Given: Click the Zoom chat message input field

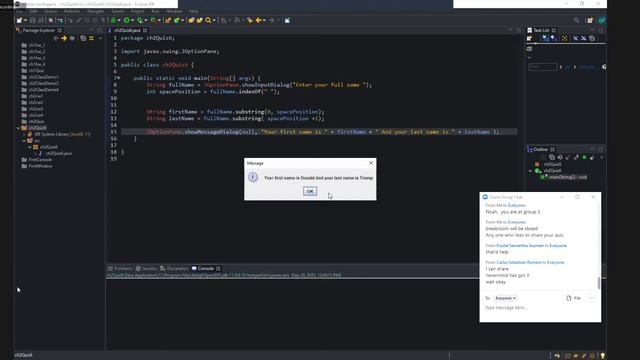Looking at the screenshot, I should 539,308.
